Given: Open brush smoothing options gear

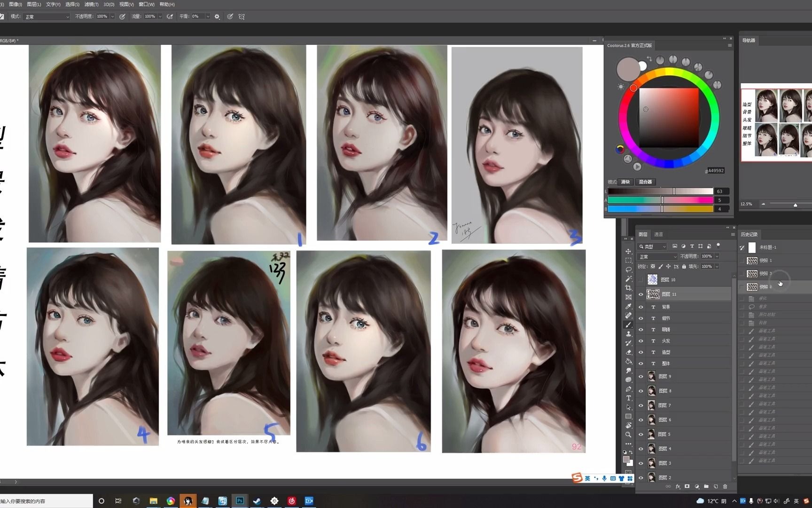Looking at the screenshot, I should 217,16.
